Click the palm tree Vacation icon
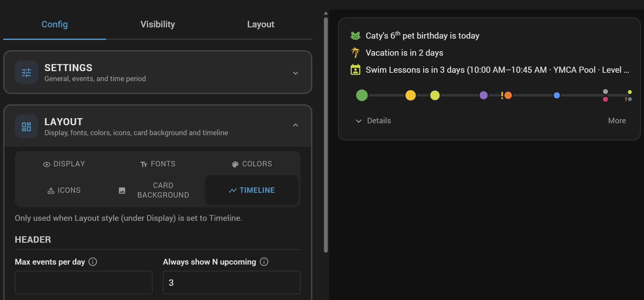 (x=355, y=52)
